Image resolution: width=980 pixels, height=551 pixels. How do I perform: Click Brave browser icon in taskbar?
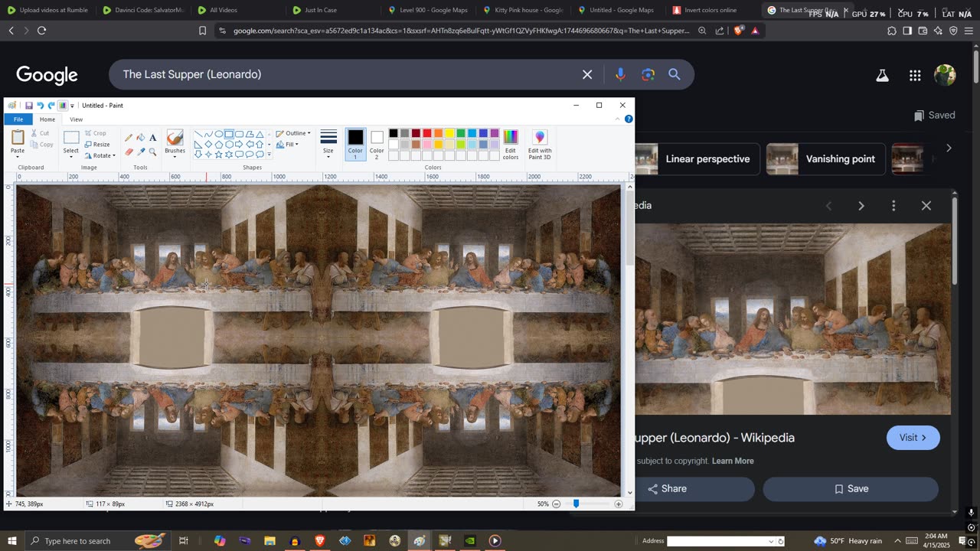click(319, 541)
